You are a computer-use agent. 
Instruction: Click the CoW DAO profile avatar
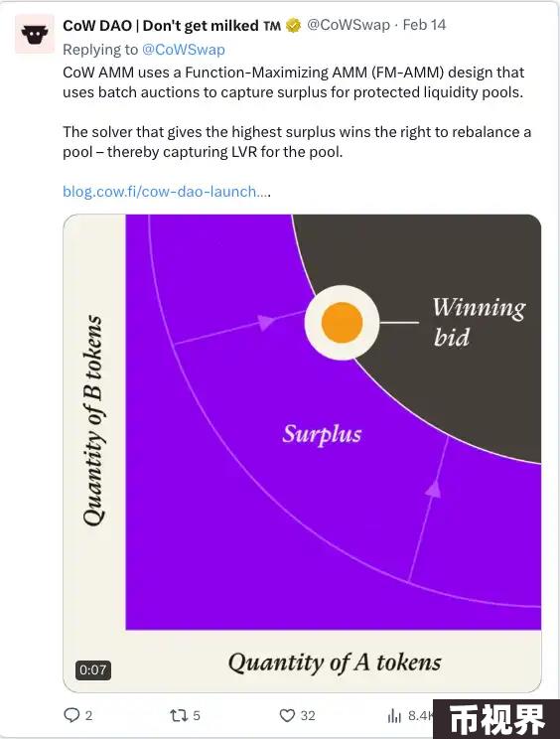click(35, 34)
